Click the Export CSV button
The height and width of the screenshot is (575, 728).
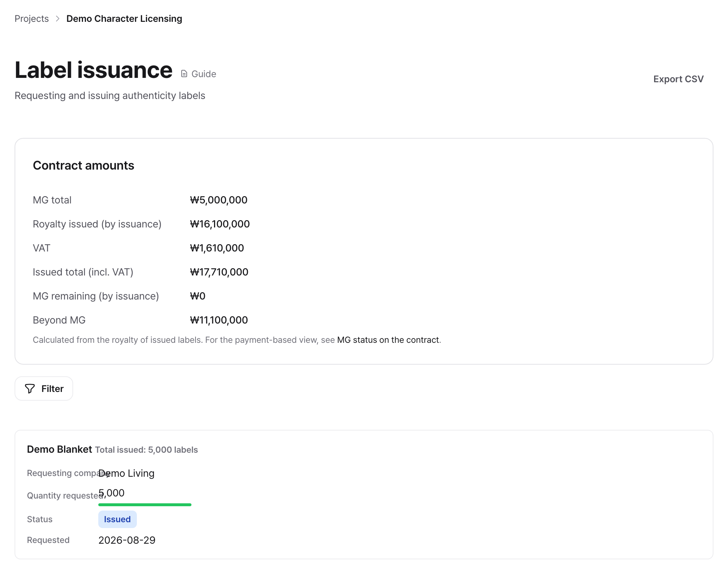(678, 79)
